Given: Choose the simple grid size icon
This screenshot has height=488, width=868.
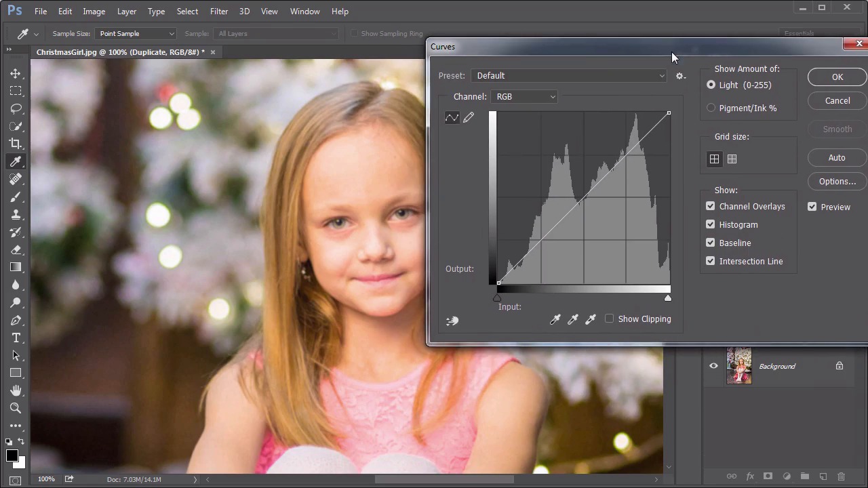Looking at the screenshot, I should pyautogui.click(x=714, y=159).
